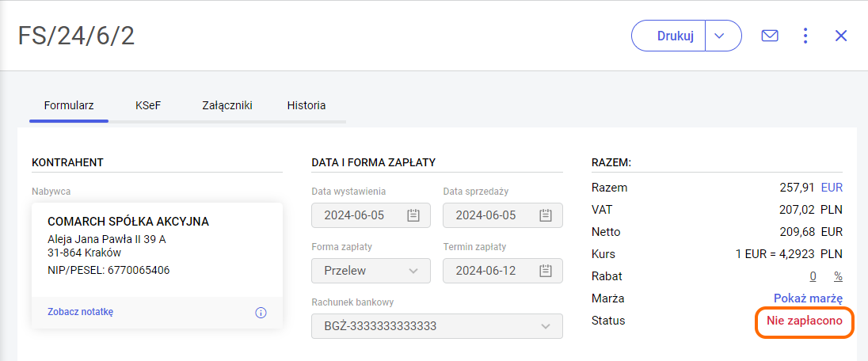Open the Forma zapłaty Przelew dropdown
The image size is (868, 361).
click(371, 271)
